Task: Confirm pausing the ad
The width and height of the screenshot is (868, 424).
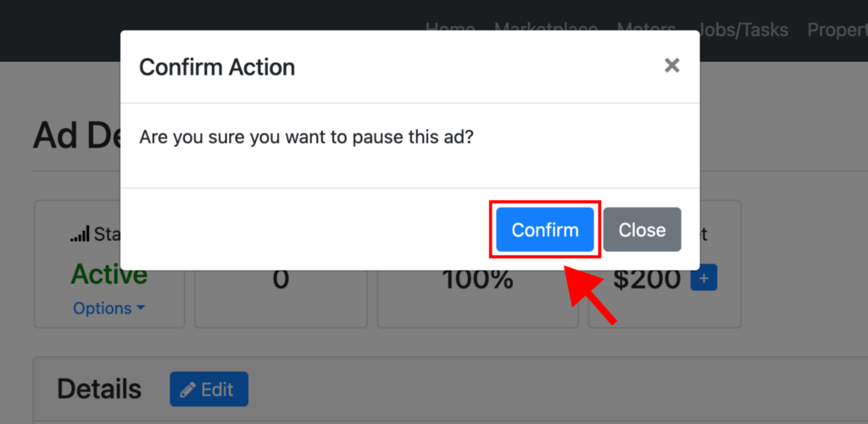Action: click(545, 230)
